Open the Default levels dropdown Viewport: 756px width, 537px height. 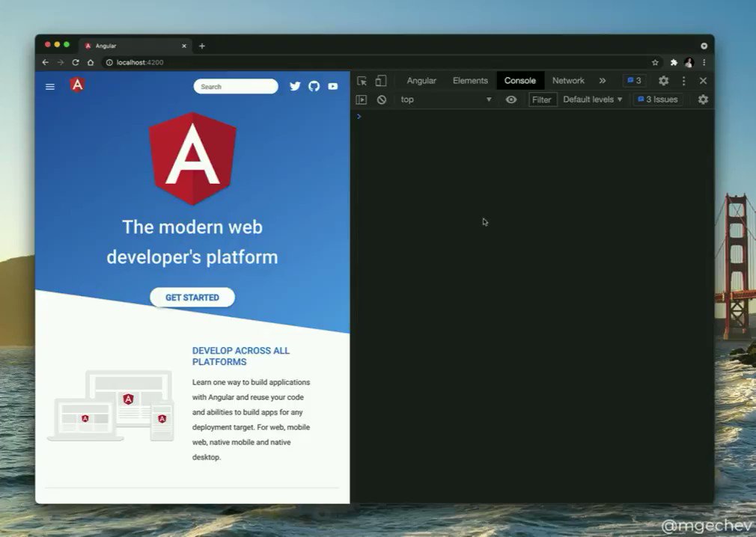click(593, 99)
